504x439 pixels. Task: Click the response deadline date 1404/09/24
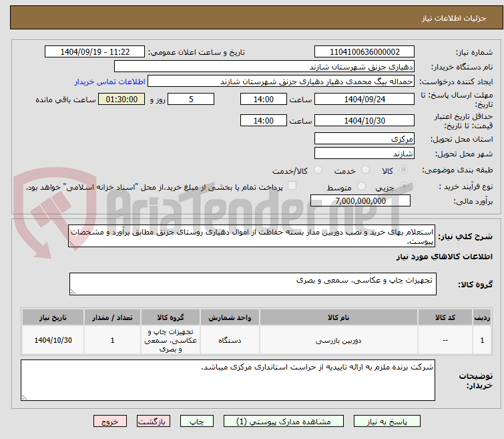tap(364, 99)
